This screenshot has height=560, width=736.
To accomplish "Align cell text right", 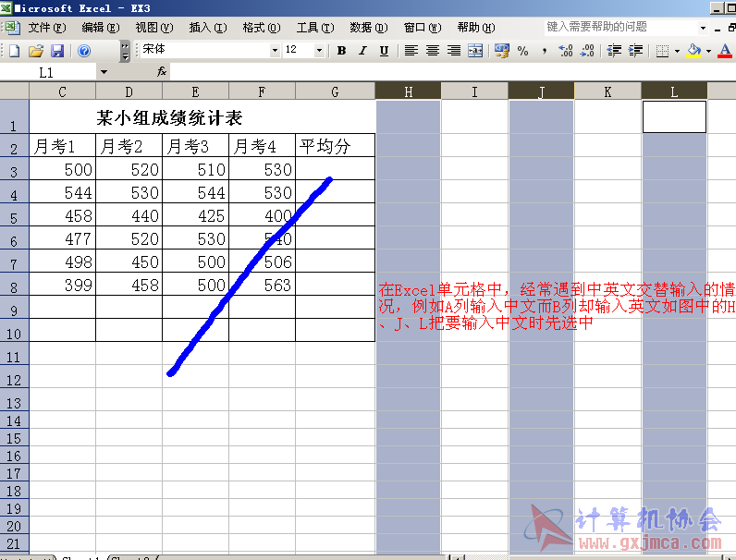I will tap(453, 51).
